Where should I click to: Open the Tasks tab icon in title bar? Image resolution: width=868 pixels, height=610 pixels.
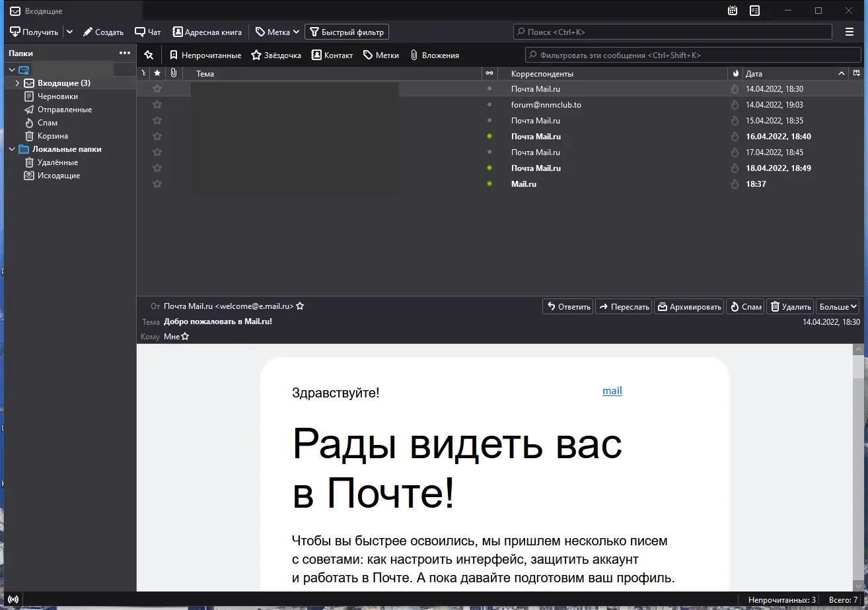pyautogui.click(x=754, y=11)
